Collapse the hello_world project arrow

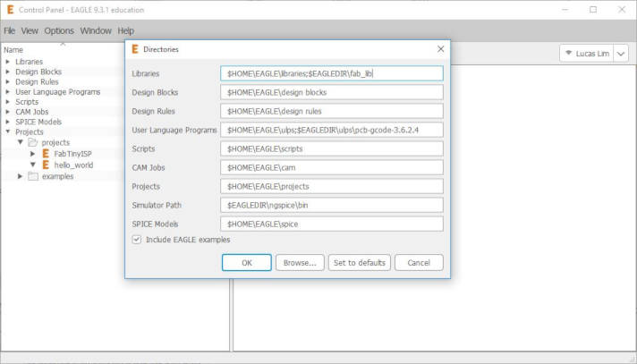33,165
